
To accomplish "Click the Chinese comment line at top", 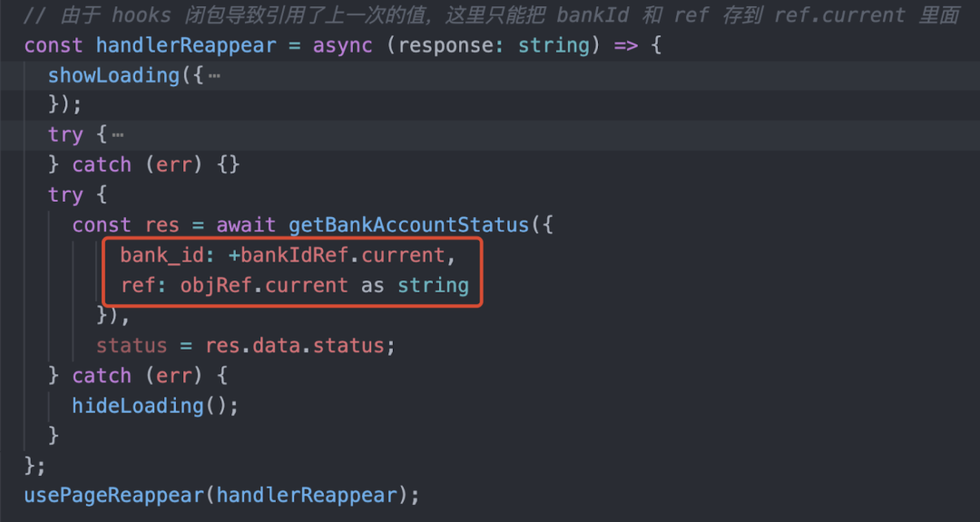I will tap(490, 15).
